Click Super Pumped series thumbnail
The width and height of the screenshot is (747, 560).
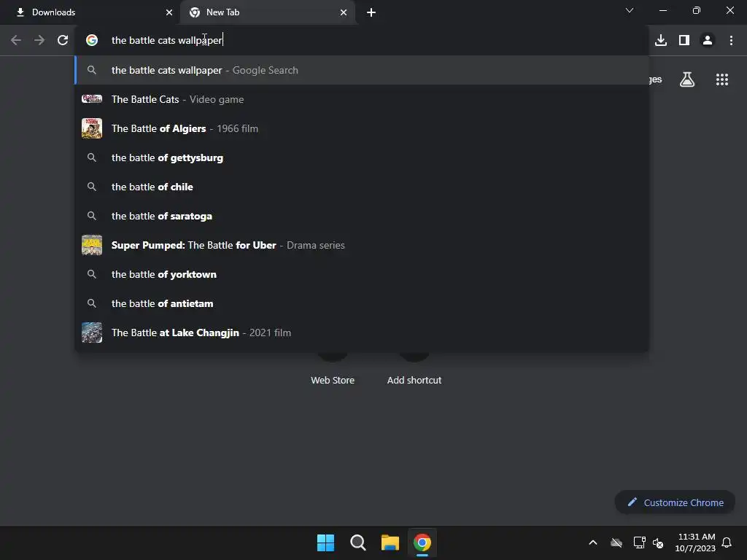pyautogui.click(x=92, y=245)
